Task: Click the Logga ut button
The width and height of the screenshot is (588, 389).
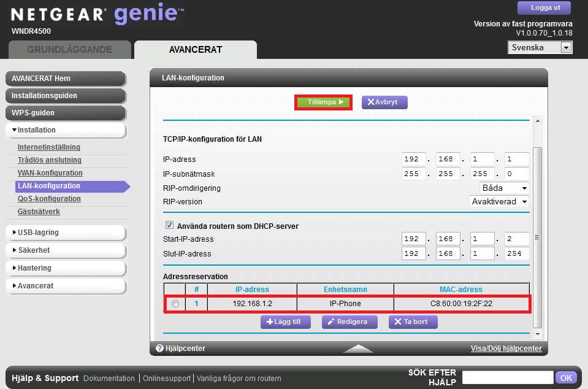Action: (544, 7)
